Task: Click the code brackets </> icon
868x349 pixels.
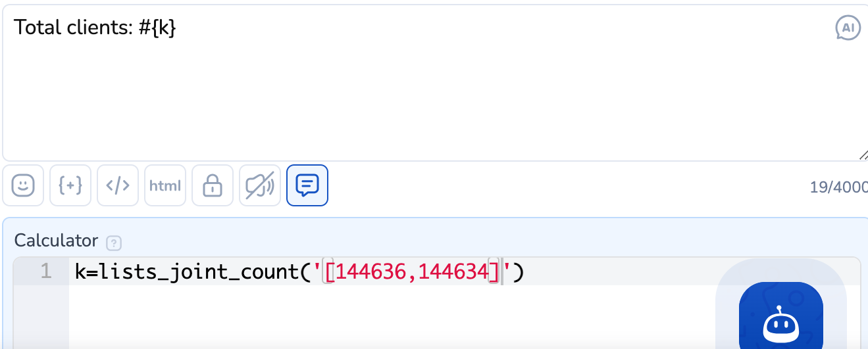Action: [118, 186]
